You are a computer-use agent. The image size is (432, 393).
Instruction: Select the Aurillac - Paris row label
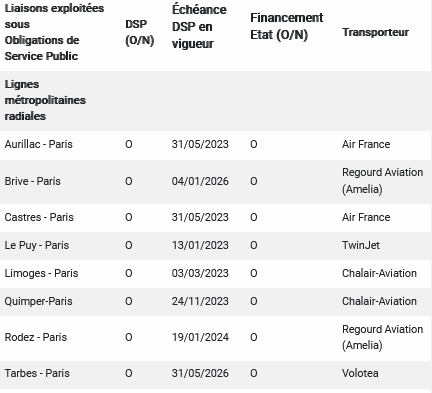point(39,144)
